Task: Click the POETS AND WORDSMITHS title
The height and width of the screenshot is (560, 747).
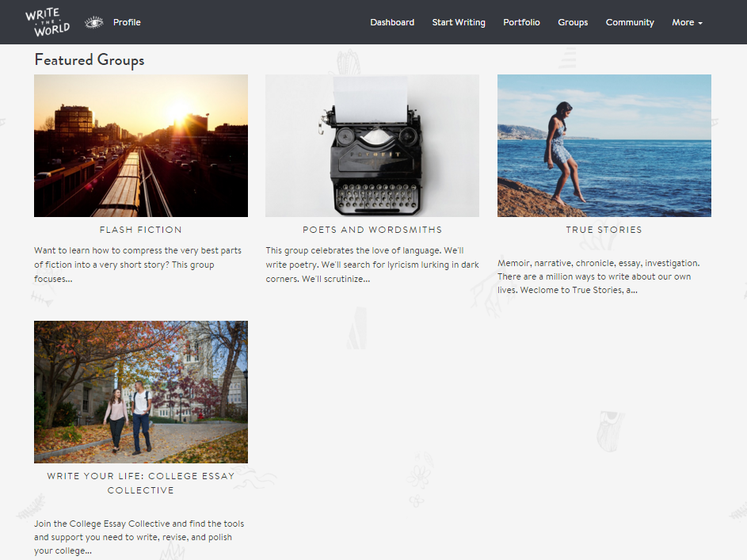Action: [372, 230]
